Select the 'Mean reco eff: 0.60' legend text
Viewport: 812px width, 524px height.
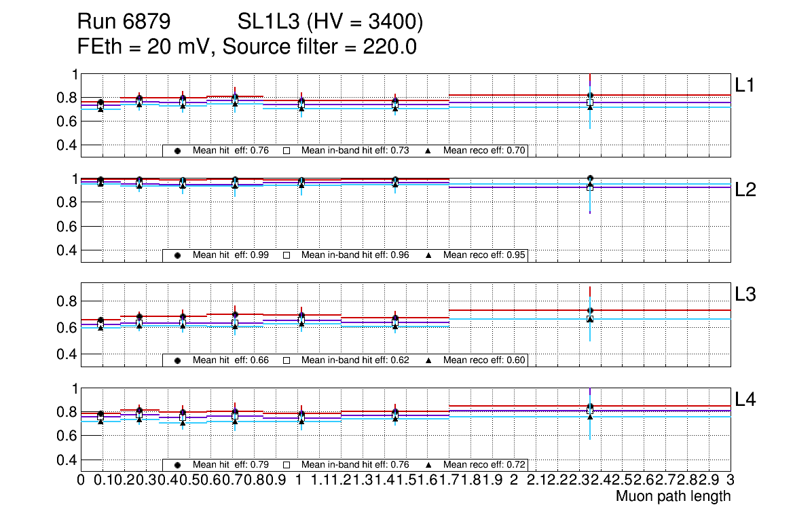(x=485, y=360)
